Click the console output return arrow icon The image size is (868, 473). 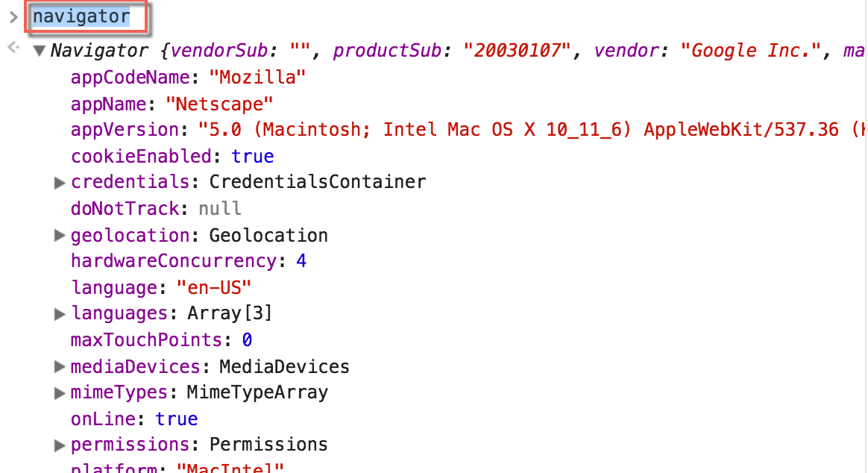pos(13,48)
